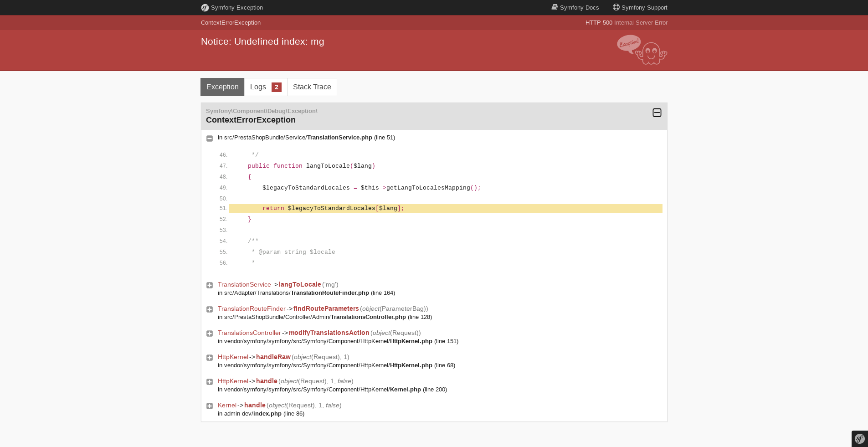
Task: Open the Stack Trace tab
Action: coord(312,87)
